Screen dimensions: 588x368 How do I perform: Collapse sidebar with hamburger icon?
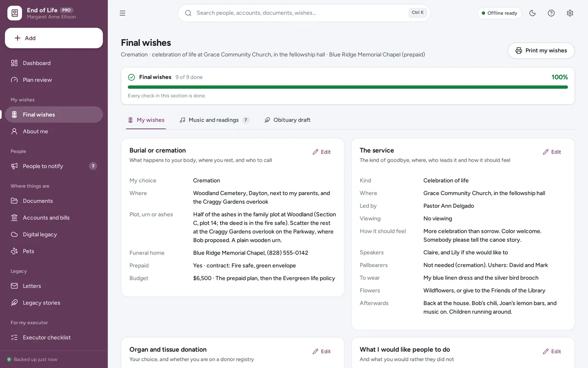point(123,13)
